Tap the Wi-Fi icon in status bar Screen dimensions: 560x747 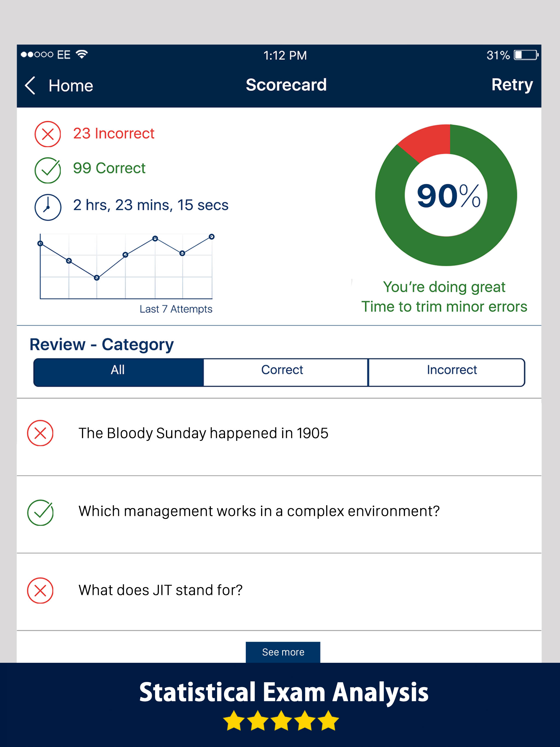(x=82, y=54)
